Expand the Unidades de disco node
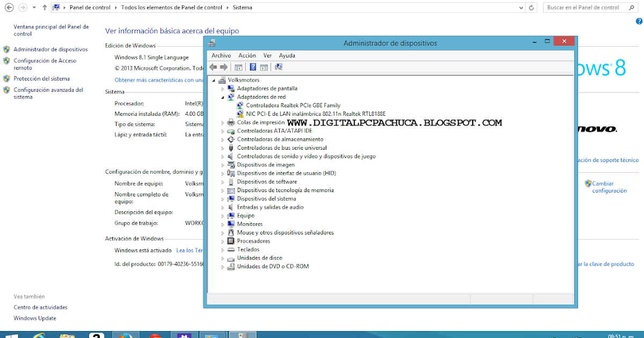644x338 pixels. tap(223, 258)
